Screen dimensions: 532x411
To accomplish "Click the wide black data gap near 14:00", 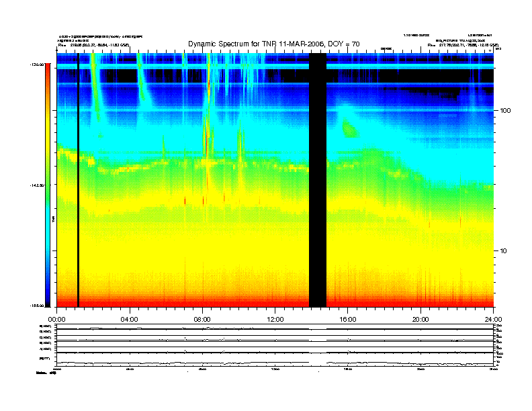I will point(318,180).
